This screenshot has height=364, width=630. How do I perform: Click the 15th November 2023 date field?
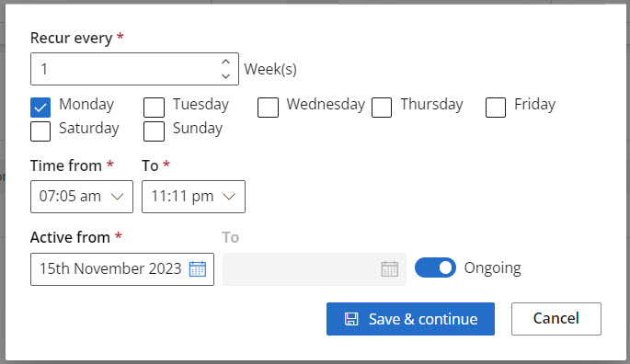pyautogui.click(x=122, y=269)
